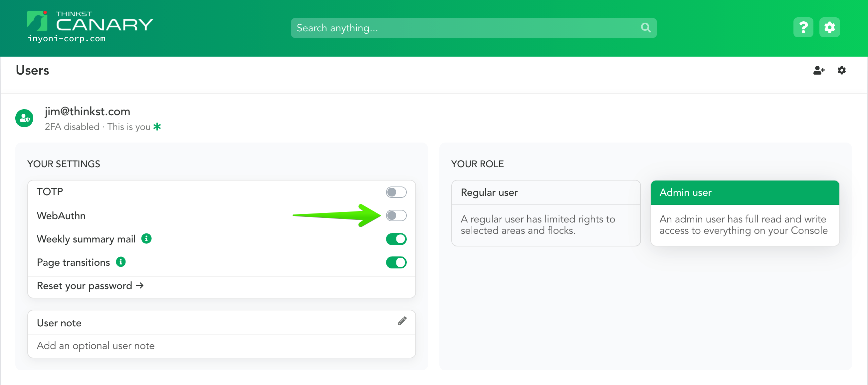Open the Users settings gear icon
868x385 pixels.
click(841, 71)
